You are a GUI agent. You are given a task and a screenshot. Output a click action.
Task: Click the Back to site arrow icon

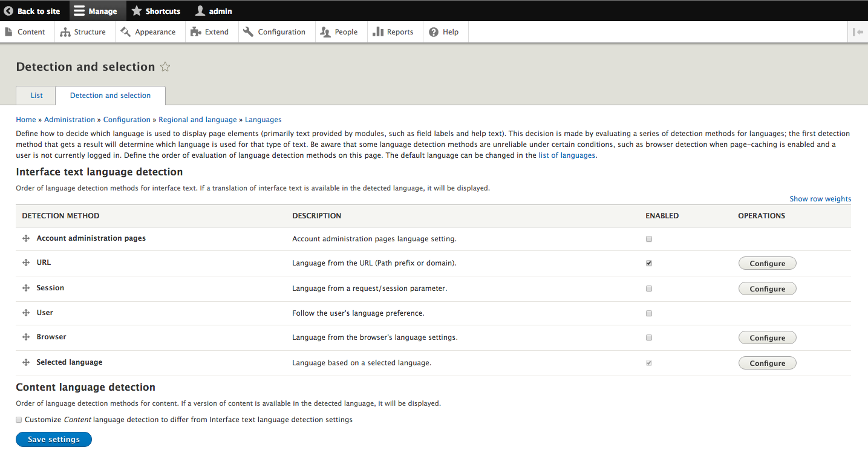pos(8,11)
